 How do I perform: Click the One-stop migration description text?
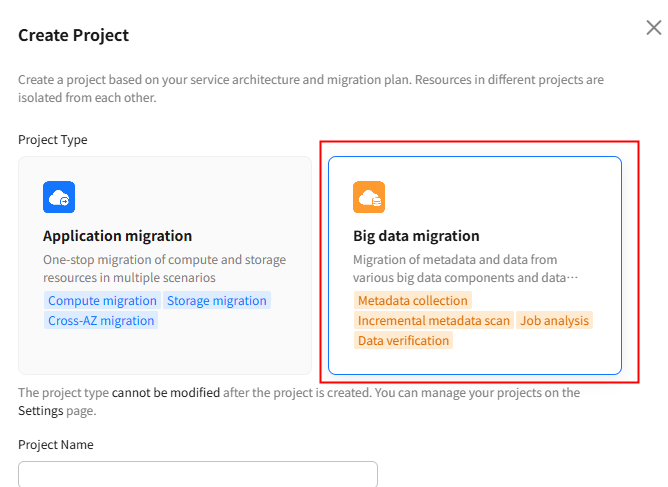[164, 269]
